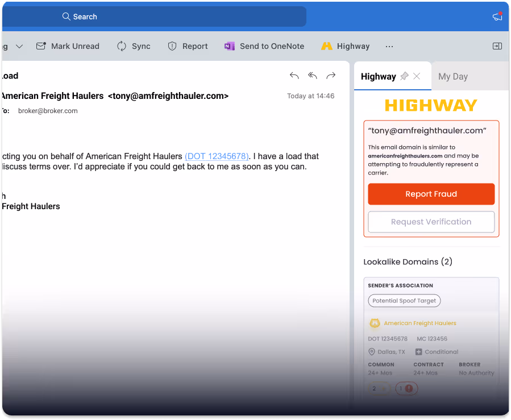The image size is (511, 420).
Task: Click the MC 123456 text in carrier card
Action: (432, 339)
